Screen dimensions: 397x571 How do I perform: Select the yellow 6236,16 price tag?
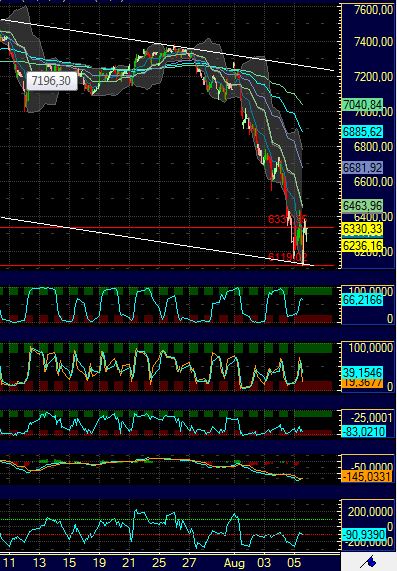pos(362,245)
